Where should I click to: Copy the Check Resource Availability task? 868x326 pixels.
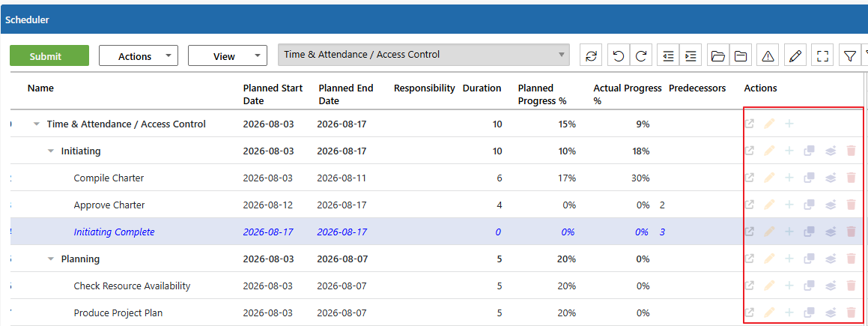pyautogui.click(x=810, y=286)
